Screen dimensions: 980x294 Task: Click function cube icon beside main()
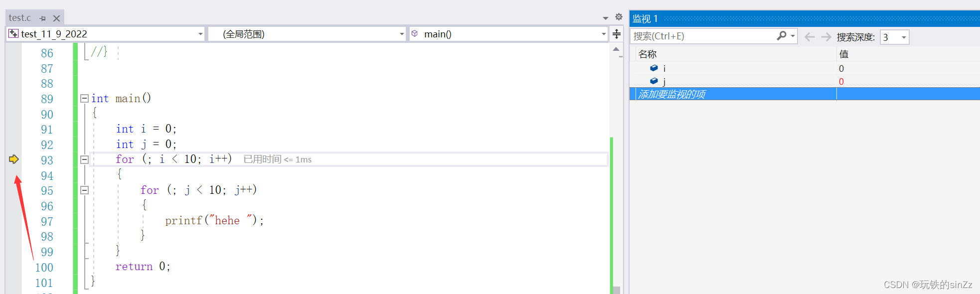(415, 34)
